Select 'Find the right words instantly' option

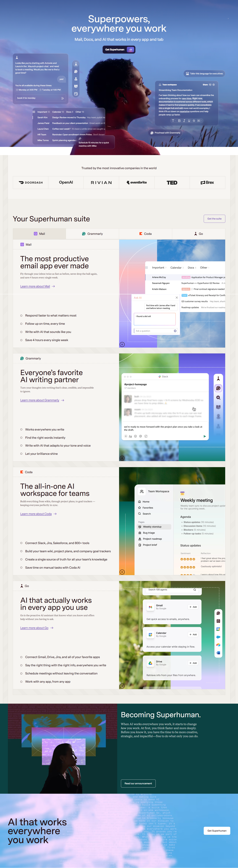click(x=43, y=438)
